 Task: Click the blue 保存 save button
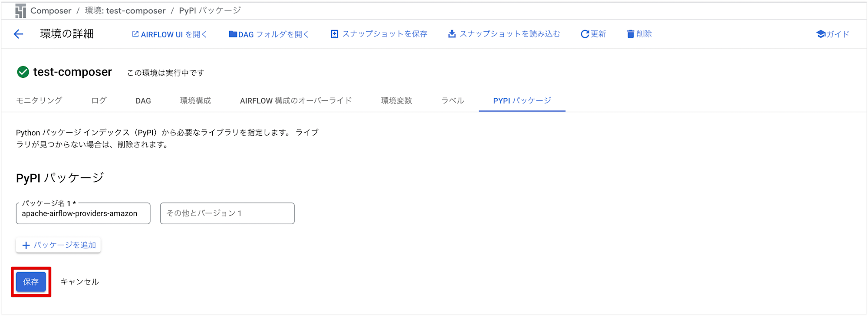pos(31,282)
